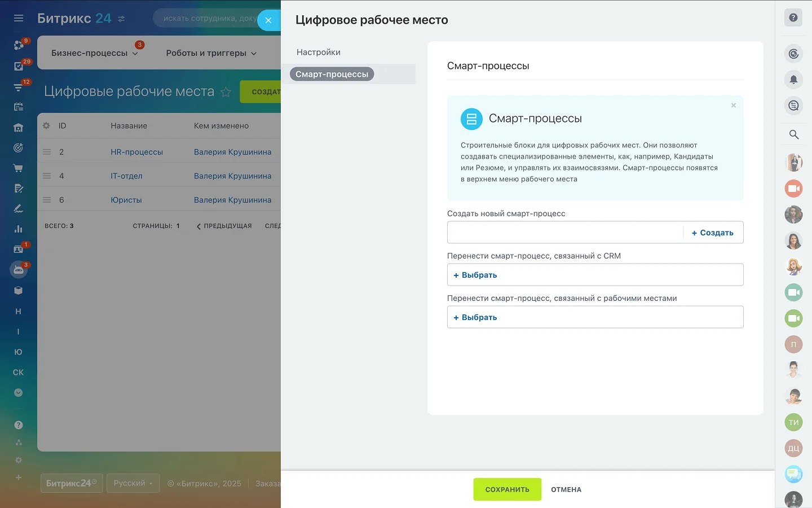The image size is (812, 508).
Task: Click the new smart process name field
Action: tap(565, 233)
